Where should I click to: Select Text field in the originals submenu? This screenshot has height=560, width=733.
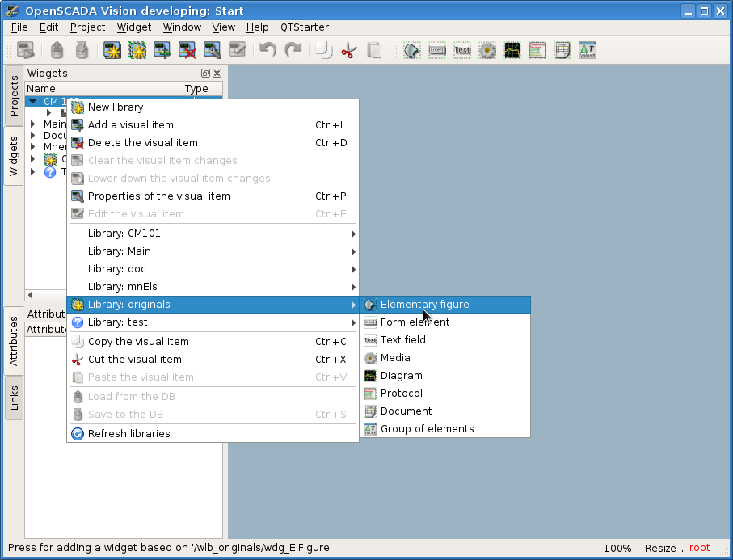pos(445,340)
